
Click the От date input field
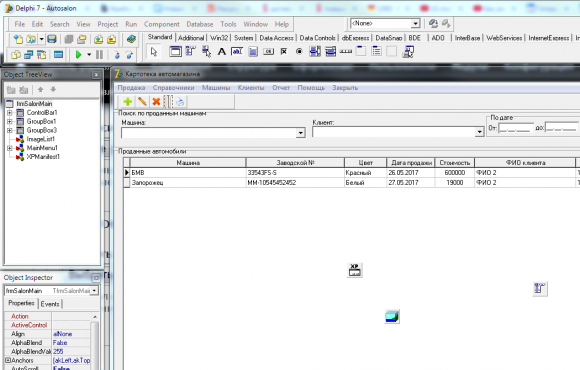pos(516,128)
